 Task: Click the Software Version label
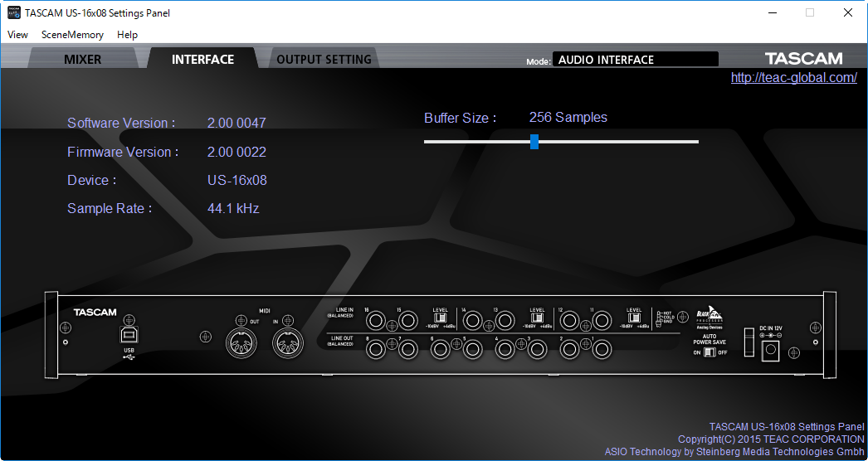pyautogui.click(x=121, y=123)
